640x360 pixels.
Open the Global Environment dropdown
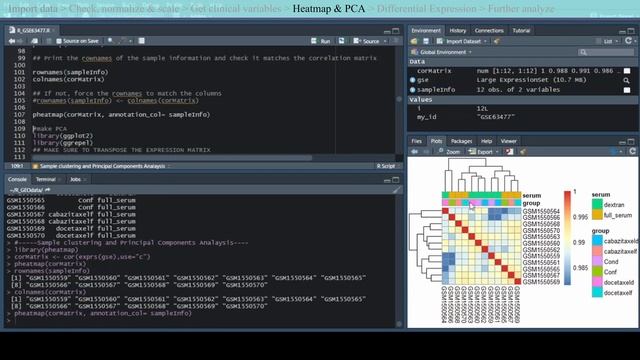coord(442,52)
